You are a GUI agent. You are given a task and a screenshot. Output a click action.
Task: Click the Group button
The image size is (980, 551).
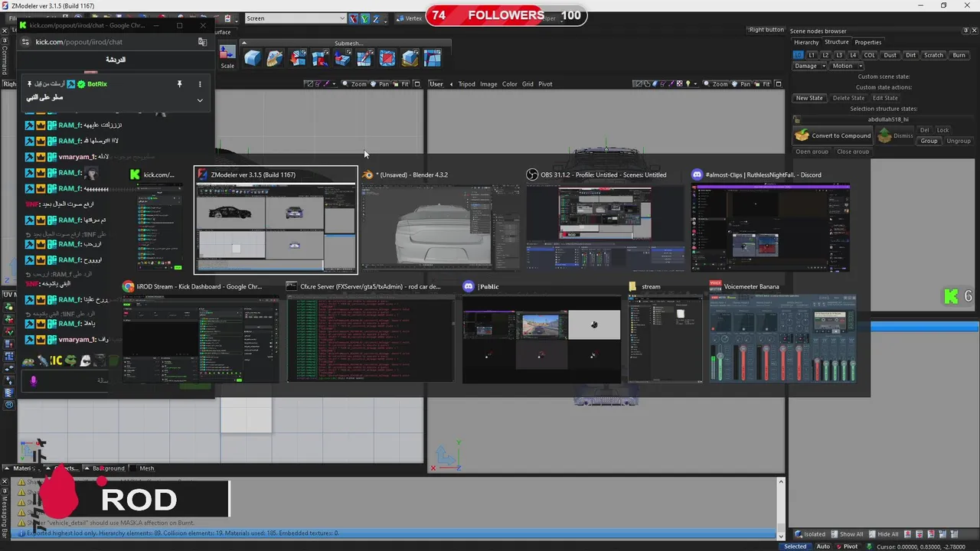[x=929, y=141]
